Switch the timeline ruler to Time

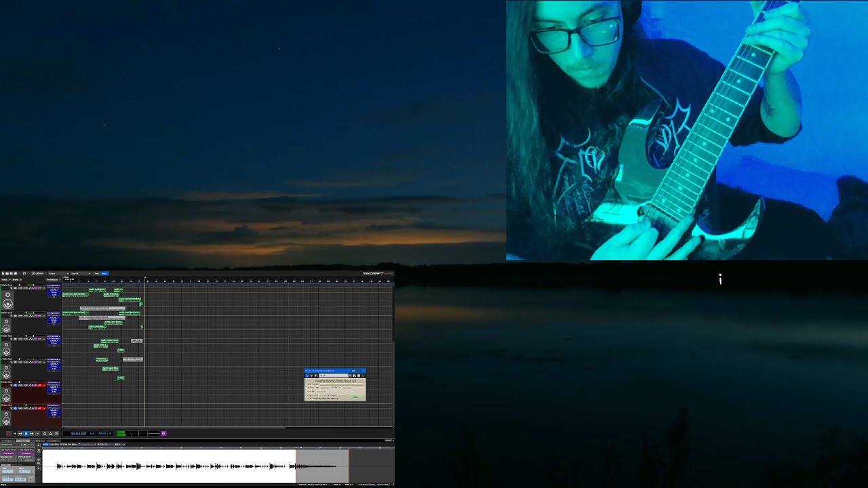click(x=97, y=274)
